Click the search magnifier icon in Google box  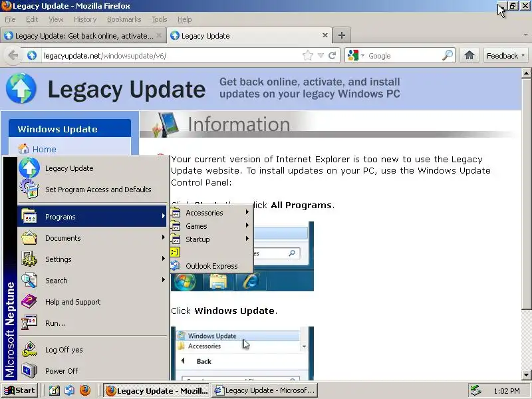(x=448, y=55)
